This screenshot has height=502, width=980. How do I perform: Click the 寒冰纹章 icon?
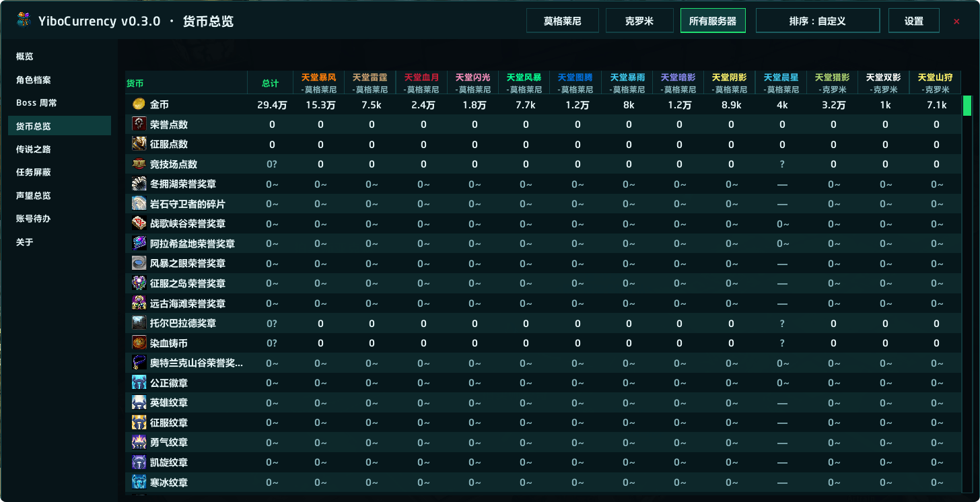(x=139, y=482)
